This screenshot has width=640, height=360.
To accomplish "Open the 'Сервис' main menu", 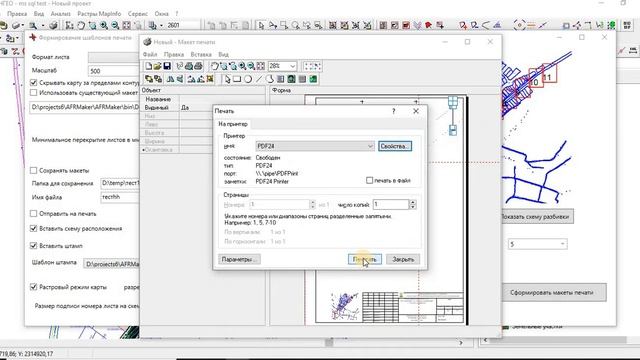I will [138, 13].
